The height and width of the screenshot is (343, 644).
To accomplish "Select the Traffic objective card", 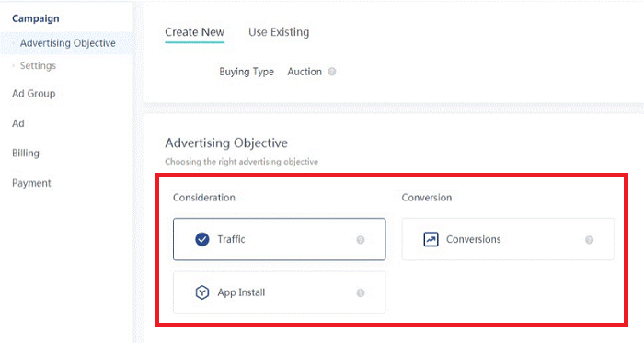I will pyautogui.click(x=280, y=239).
